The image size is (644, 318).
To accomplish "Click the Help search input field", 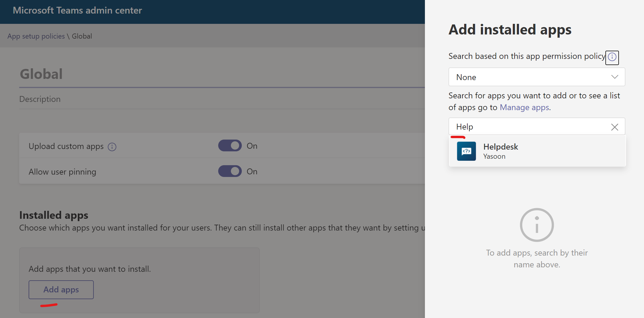I will [528, 127].
